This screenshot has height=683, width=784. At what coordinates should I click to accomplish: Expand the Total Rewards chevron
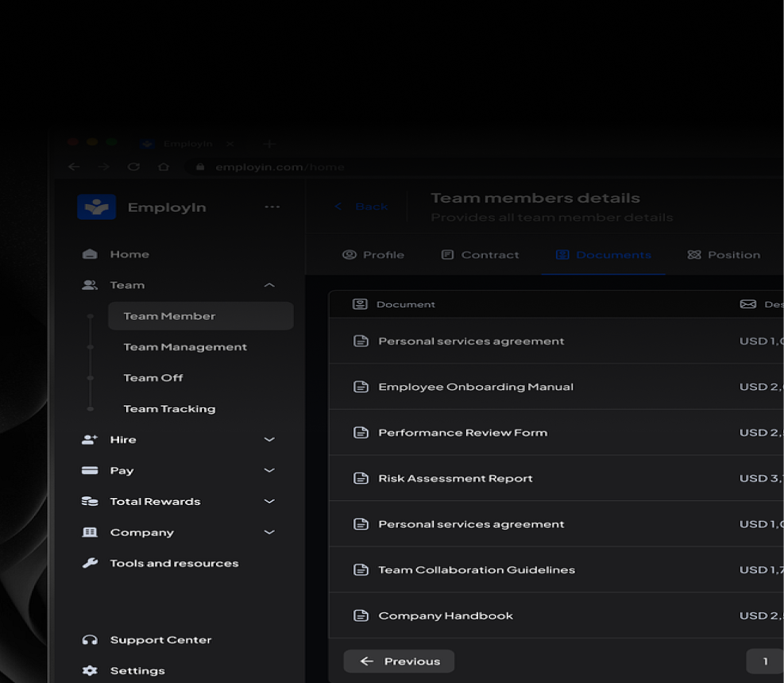coord(269,501)
